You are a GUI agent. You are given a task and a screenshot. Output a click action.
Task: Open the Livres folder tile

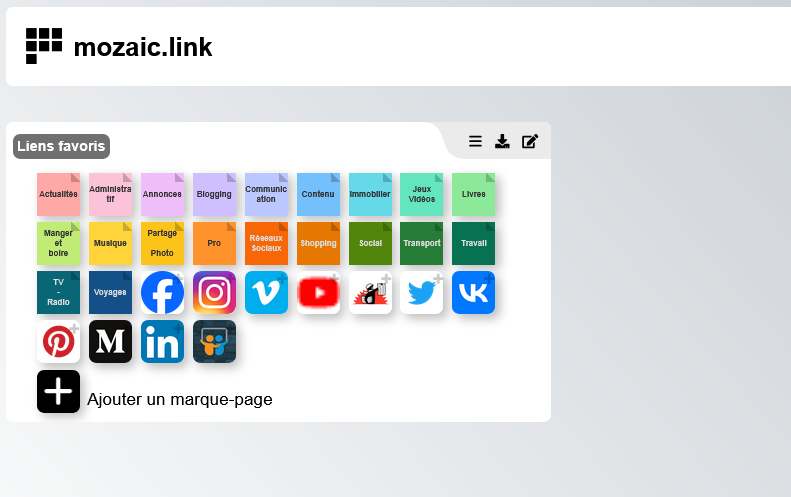(x=474, y=194)
